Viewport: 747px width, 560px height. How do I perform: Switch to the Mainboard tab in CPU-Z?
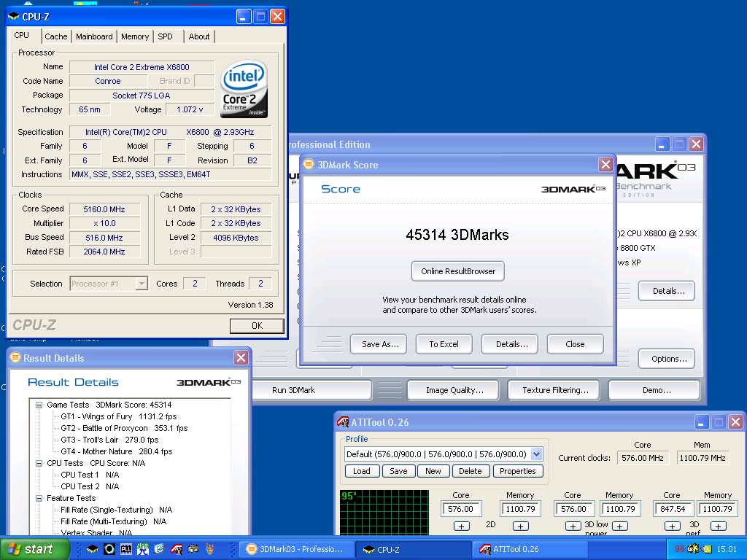point(94,36)
